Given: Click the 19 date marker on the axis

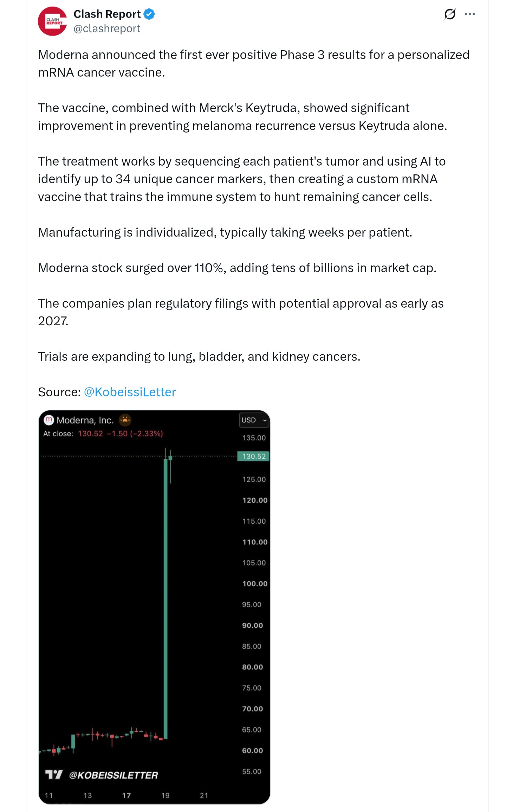Looking at the screenshot, I should 165,795.
